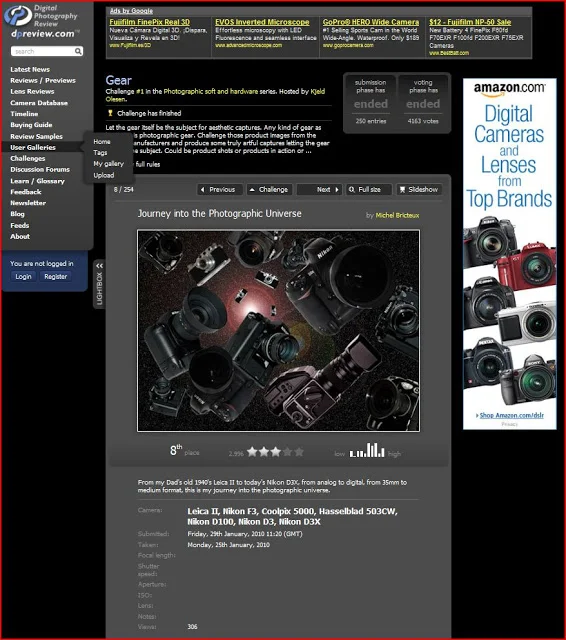Open Reviews / Previews section
Viewport: 566px width, 640px height.
43,80
